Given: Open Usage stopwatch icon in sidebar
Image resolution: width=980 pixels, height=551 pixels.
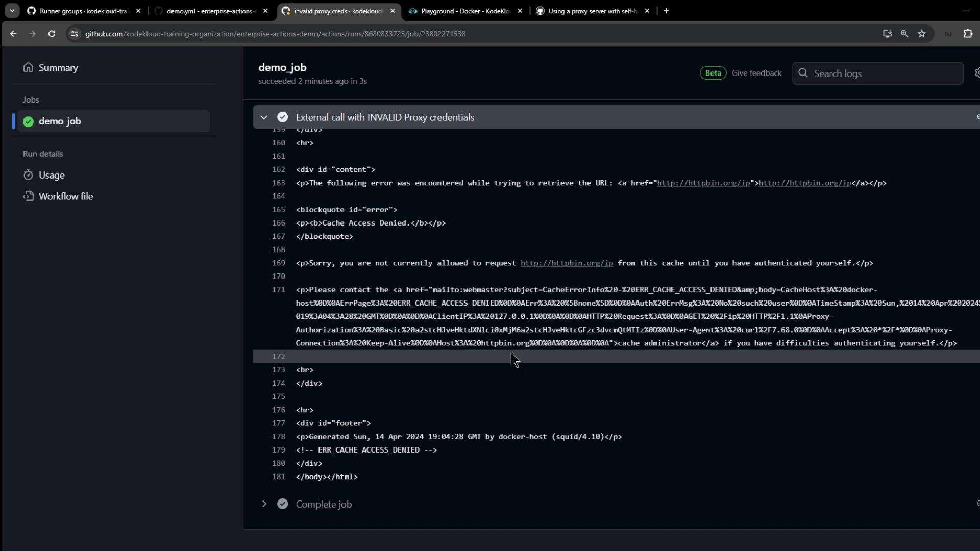Looking at the screenshot, I should 28,175.
